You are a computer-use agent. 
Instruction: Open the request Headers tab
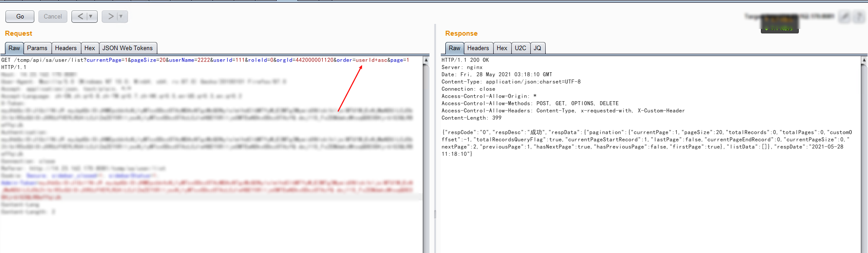(66, 48)
